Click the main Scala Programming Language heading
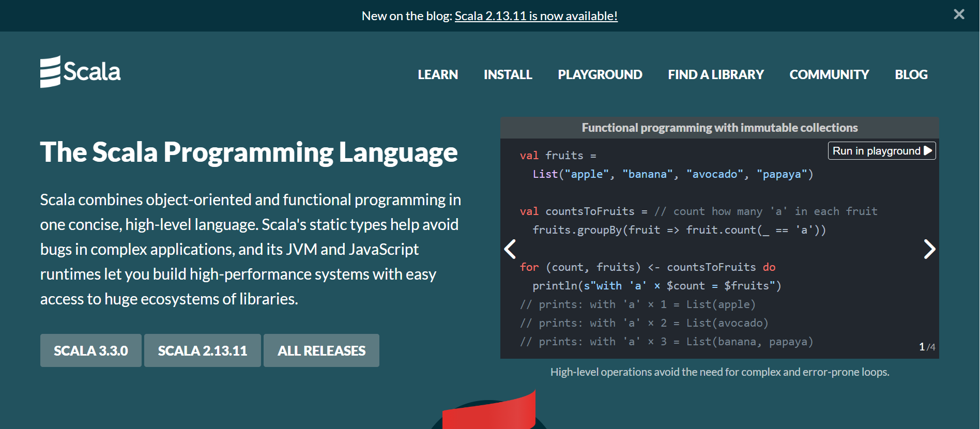The height and width of the screenshot is (429, 980). [249, 152]
